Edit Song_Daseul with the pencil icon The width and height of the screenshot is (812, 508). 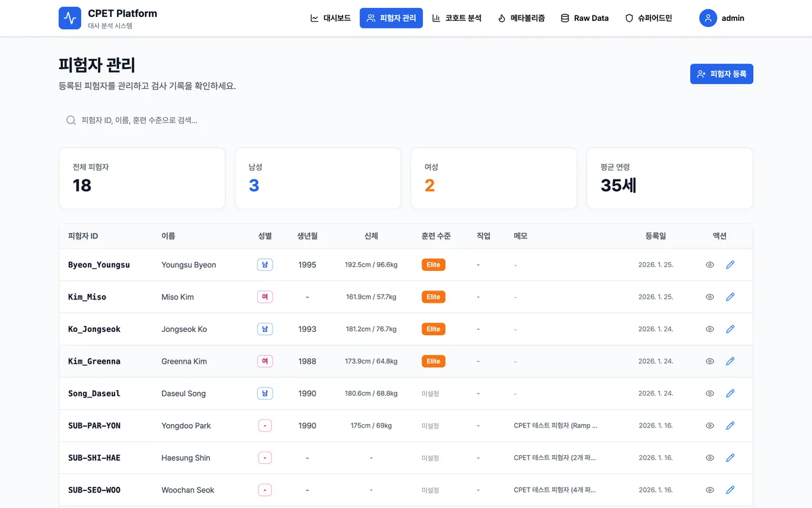[730, 393]
